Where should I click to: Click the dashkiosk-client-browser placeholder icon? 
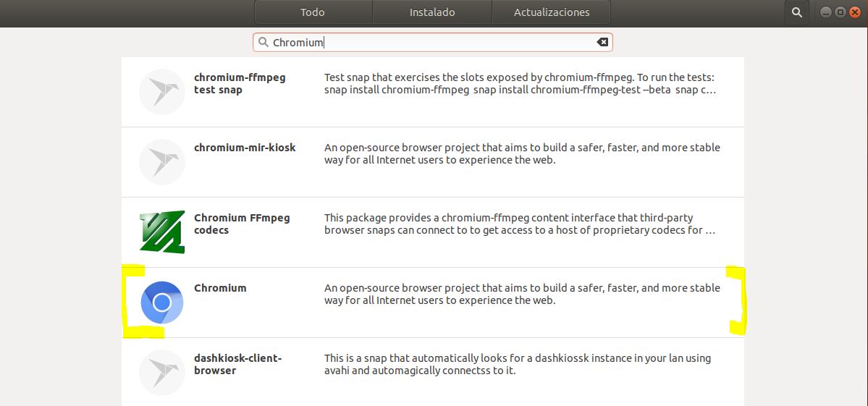pyautogui.click(x=161, y=373)
